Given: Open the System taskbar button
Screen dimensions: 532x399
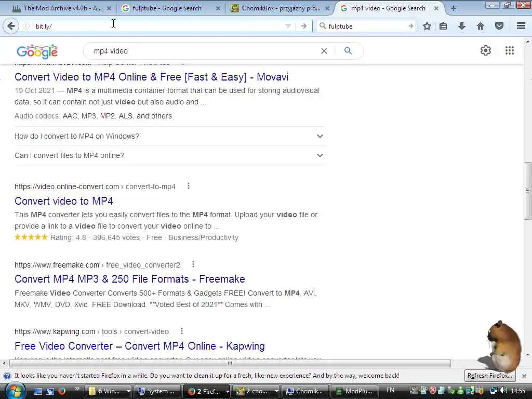Looking at the screenshot, I should pos(157,391).
